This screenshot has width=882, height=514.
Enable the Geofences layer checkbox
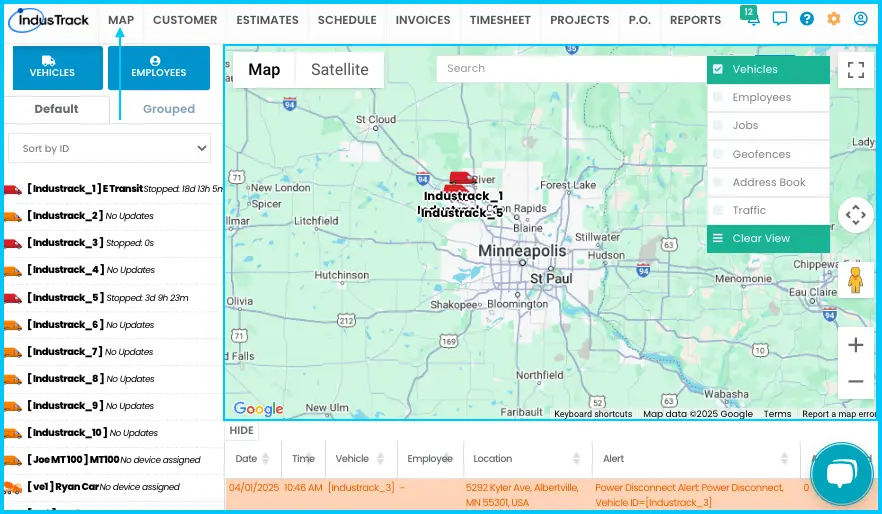point(718,154)
